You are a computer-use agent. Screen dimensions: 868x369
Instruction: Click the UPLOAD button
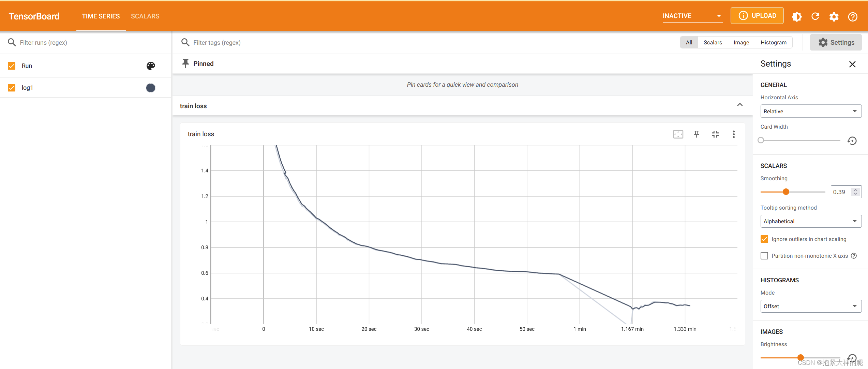(x=757, y=16)
